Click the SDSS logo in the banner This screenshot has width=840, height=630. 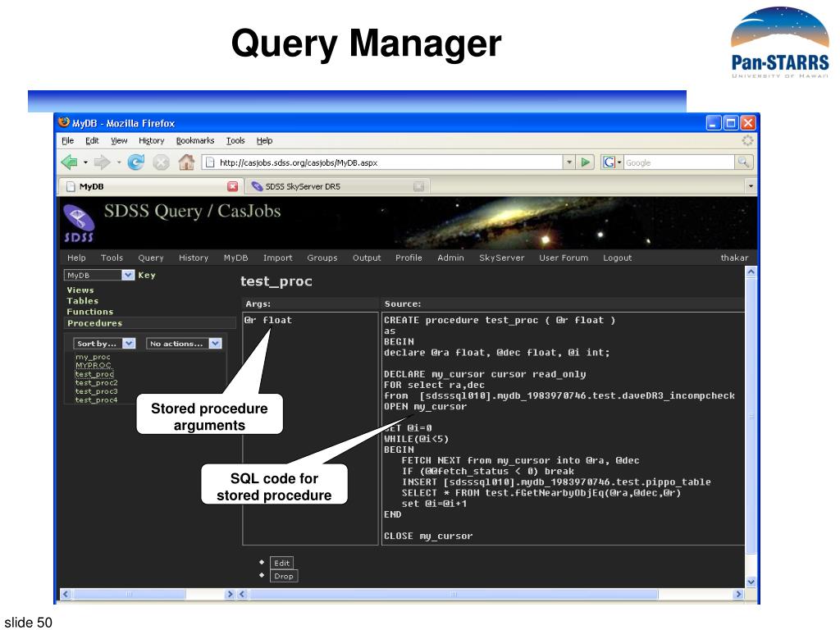tap(79, 223)
